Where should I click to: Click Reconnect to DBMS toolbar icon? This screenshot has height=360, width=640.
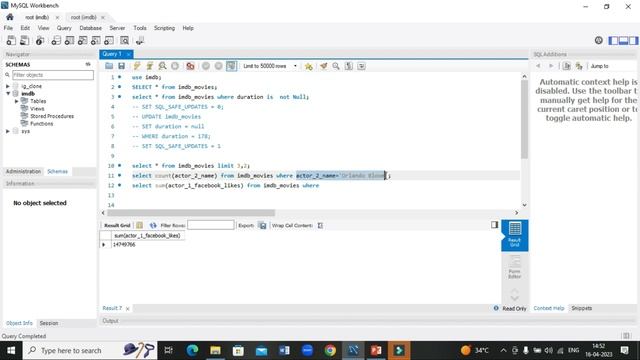coord(140,40)
